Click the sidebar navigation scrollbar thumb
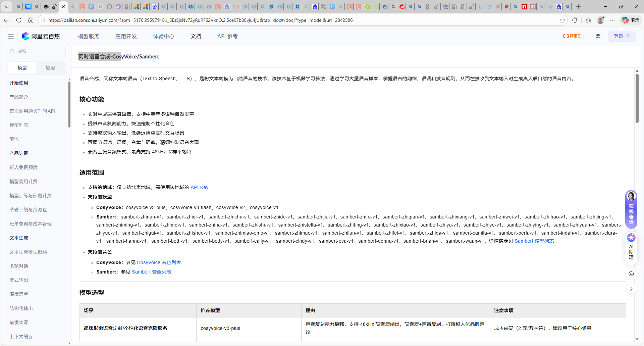Image resolution: width=644 pixels, height=346 pixels. (69, 104)
